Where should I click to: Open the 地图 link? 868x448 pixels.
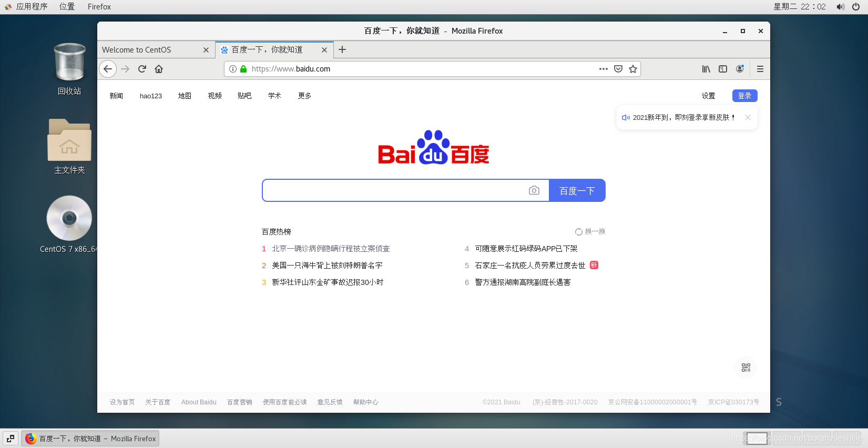pyautogui.click(x=185, y=96)
